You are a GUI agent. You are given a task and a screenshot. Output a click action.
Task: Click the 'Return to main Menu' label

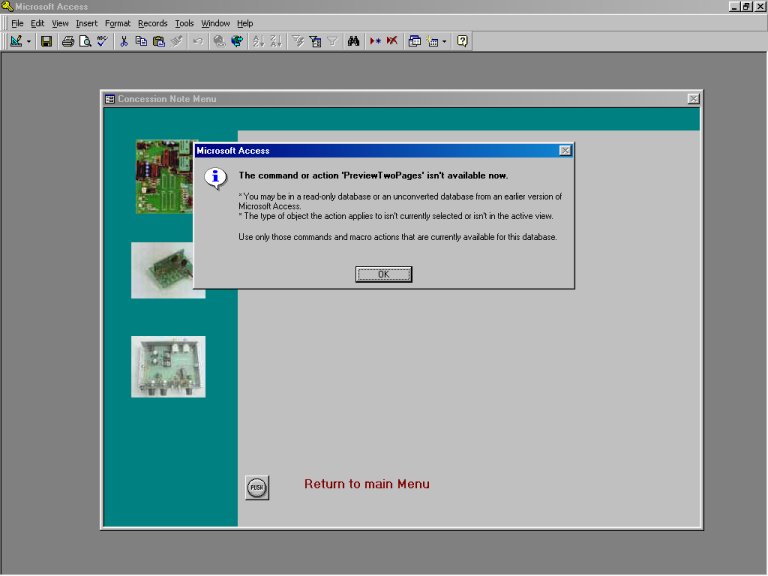click(x=367, y=484)
